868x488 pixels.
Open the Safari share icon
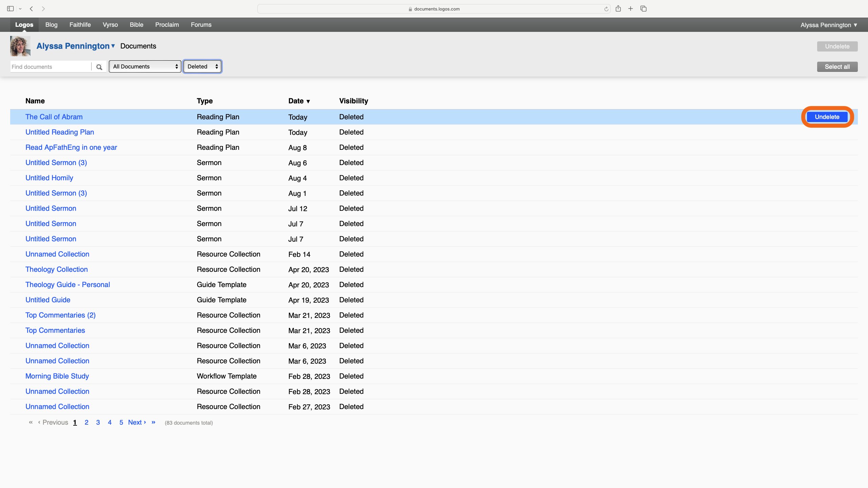[618, 9]
